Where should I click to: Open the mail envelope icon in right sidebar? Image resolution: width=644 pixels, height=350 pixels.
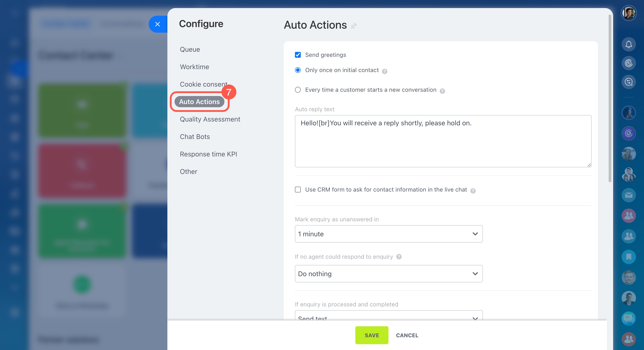pyautogui.click(x=629, y=195)
